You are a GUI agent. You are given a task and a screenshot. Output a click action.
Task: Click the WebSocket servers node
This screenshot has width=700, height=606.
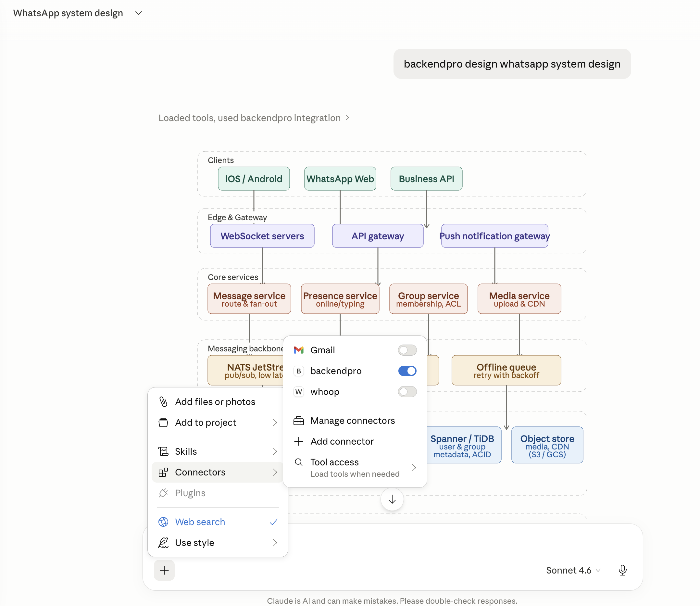[x=262, y=236]
